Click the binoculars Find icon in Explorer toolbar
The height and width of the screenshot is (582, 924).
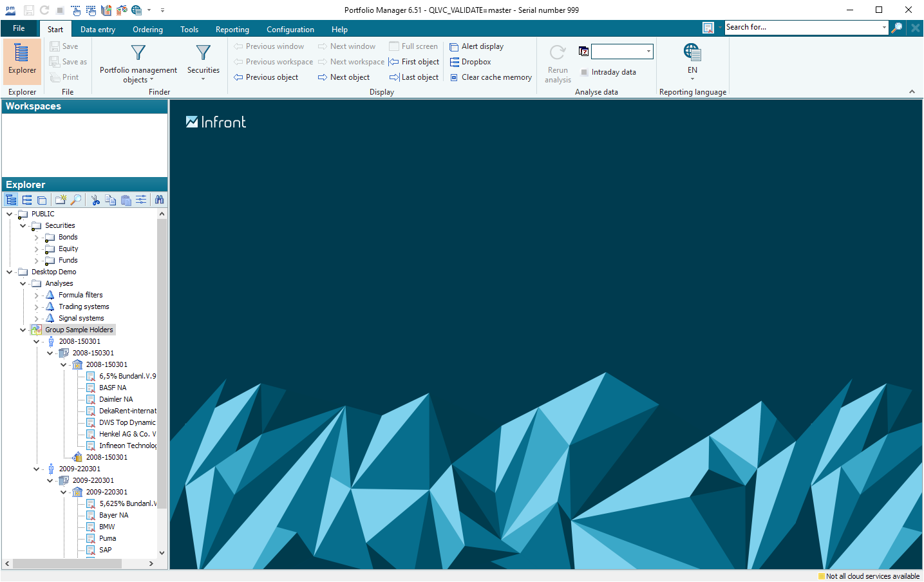[159, 200]
